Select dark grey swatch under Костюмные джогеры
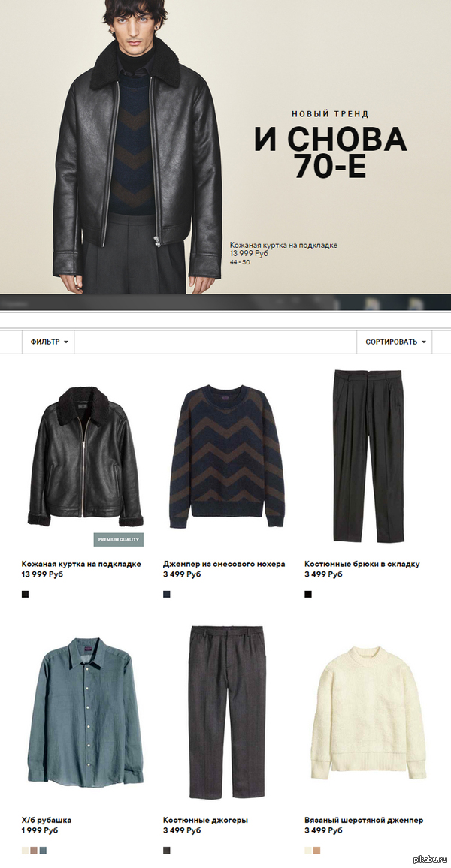 pyautogui.click(x=167, y=850)
